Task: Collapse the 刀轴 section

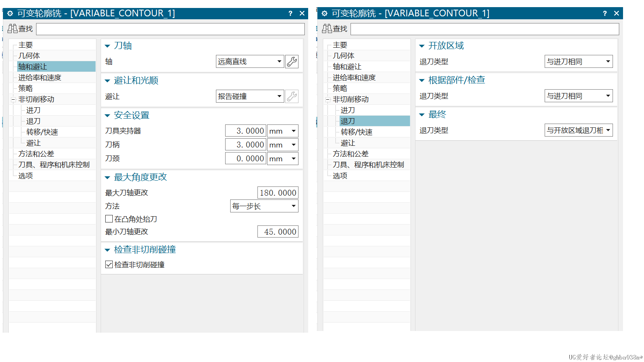Action: (107, 46)
